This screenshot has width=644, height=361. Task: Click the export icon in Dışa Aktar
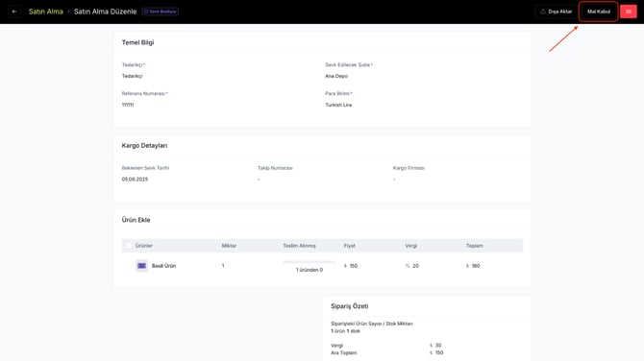[x=543, y=12]
